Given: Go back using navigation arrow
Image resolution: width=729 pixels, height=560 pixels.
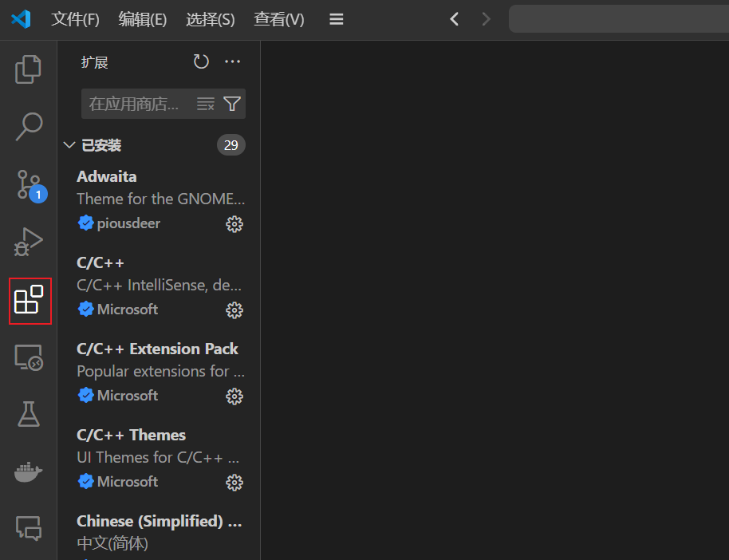Looking at the screenshot, I should coord(455,19).
